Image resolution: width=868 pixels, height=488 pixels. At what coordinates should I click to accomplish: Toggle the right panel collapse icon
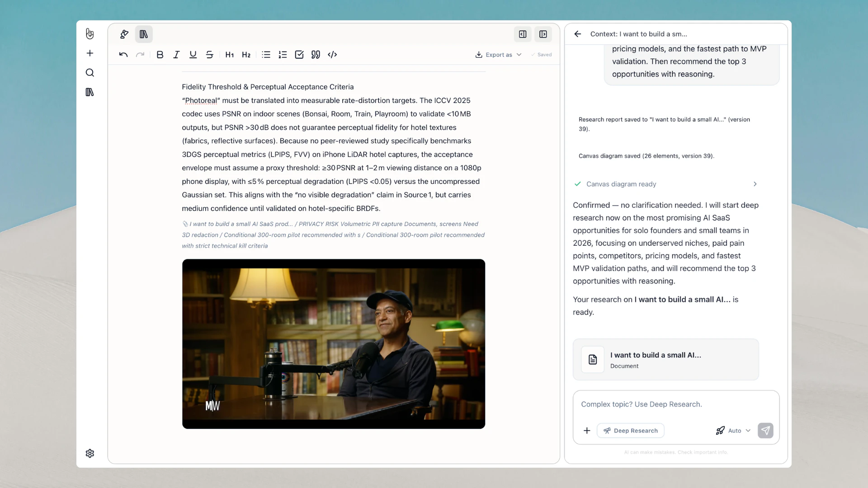543,34
